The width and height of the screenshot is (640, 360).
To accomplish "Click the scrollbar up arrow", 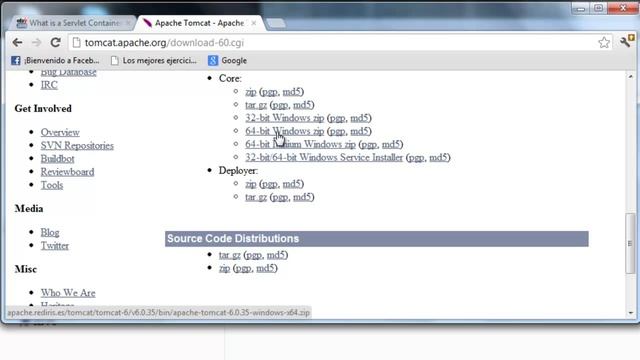I will [631, 76].
